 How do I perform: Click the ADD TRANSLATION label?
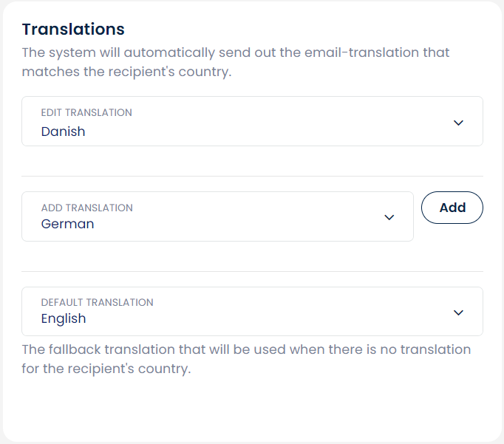coord(87,208)
